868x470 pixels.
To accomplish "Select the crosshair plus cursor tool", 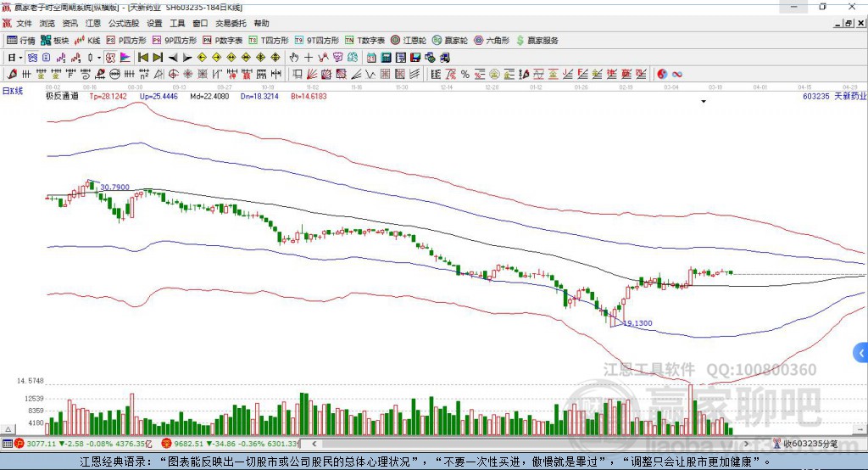I will (x=309, y=57).
